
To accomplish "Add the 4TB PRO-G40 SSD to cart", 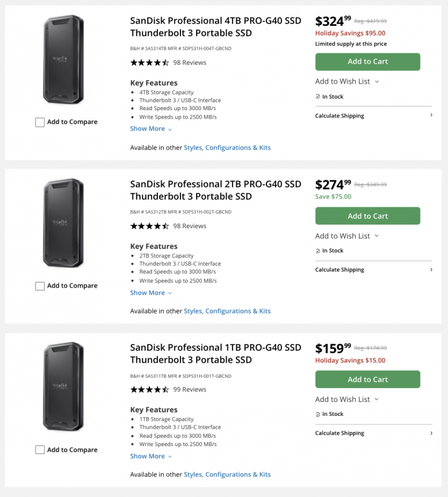I will (367, 62).
